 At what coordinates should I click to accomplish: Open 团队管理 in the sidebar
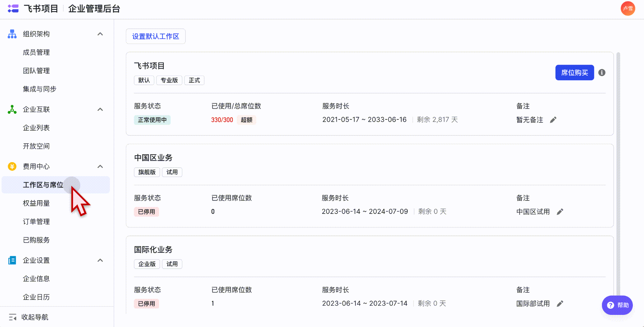coord(36,71)
